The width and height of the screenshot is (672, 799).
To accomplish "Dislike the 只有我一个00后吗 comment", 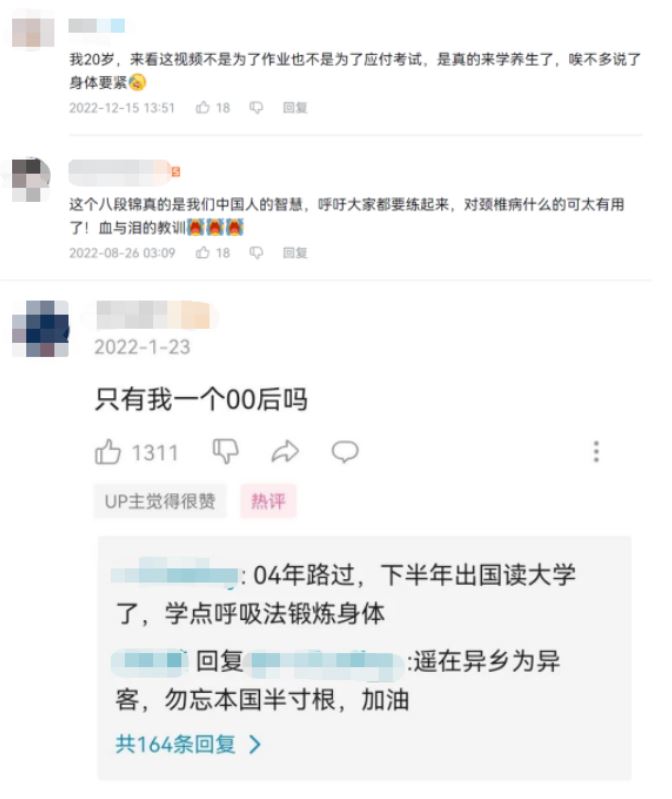I will (225, 451).
